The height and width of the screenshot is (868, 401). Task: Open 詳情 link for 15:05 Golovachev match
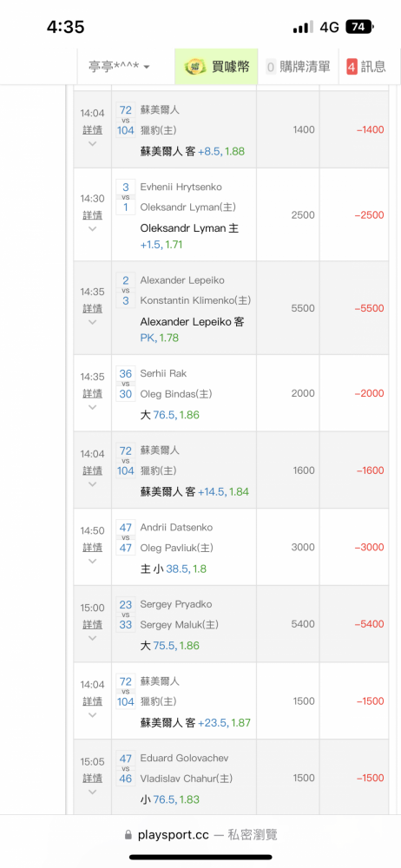93,778
